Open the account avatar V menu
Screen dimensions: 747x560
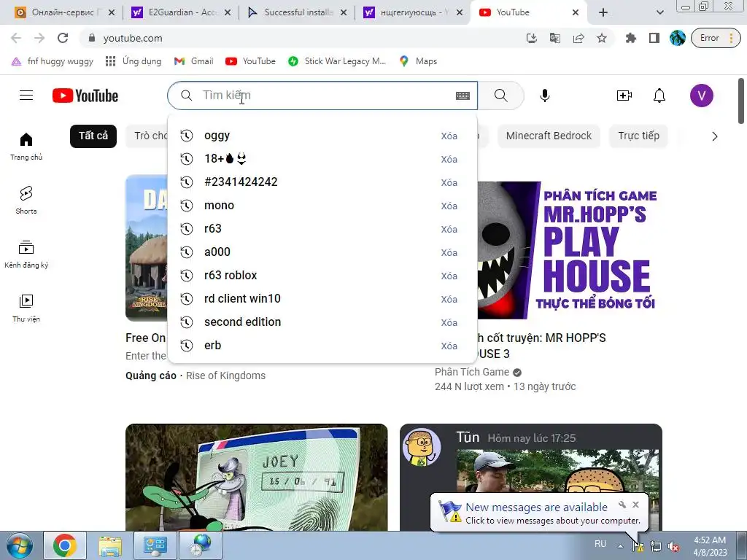(x=701, y=96)
